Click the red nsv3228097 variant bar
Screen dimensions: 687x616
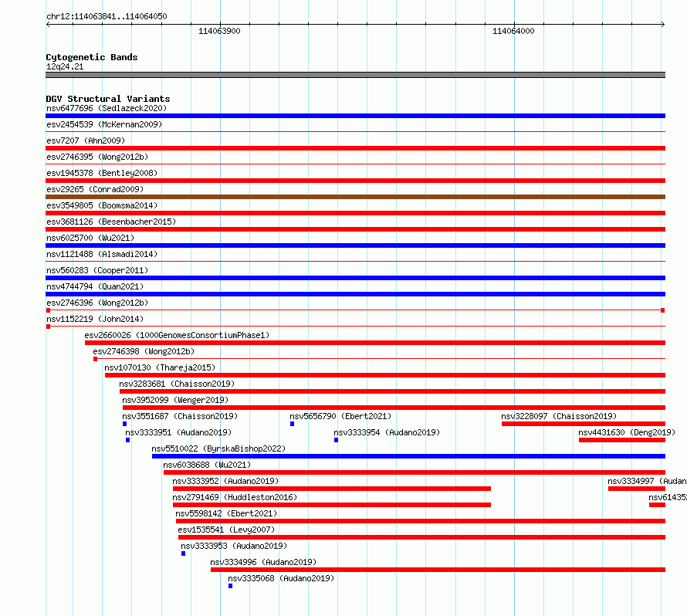[584, 424]
